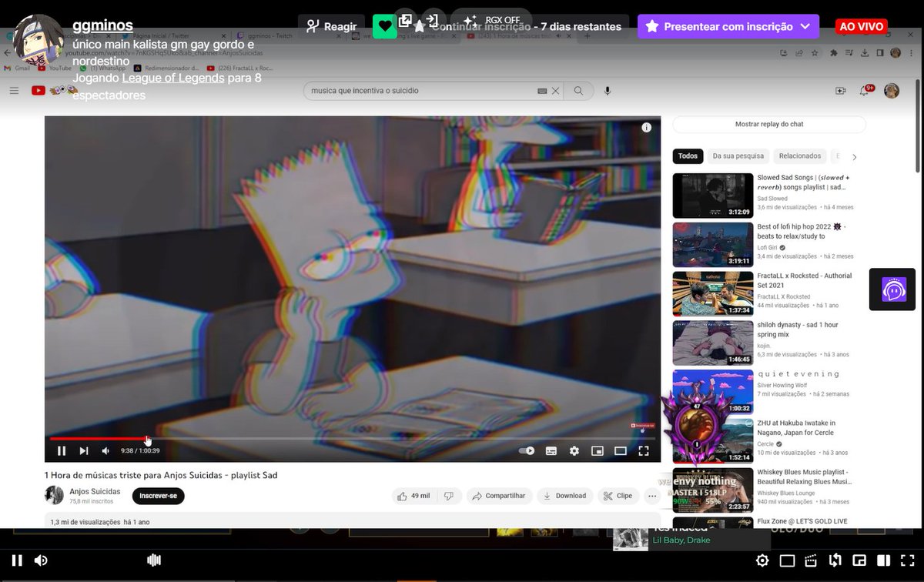Click Compartilhar share button

[x=499, y=496]
